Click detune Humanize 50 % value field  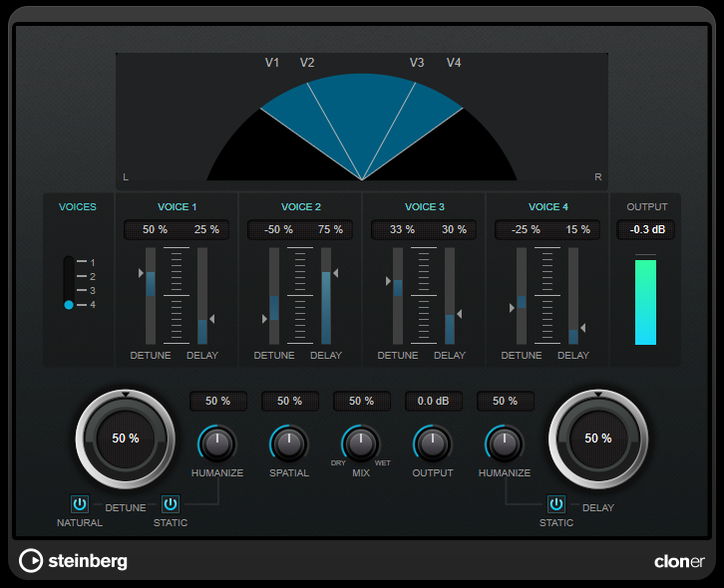[x=218, y=401]
